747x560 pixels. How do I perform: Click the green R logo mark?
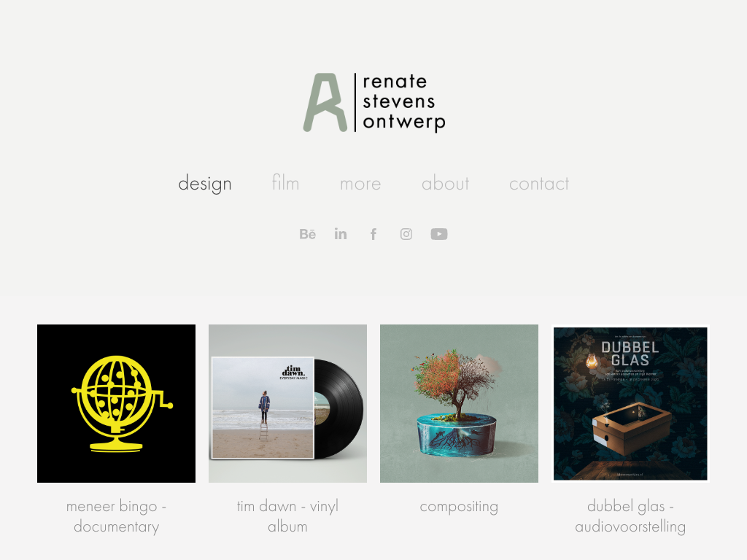[325, 102]
